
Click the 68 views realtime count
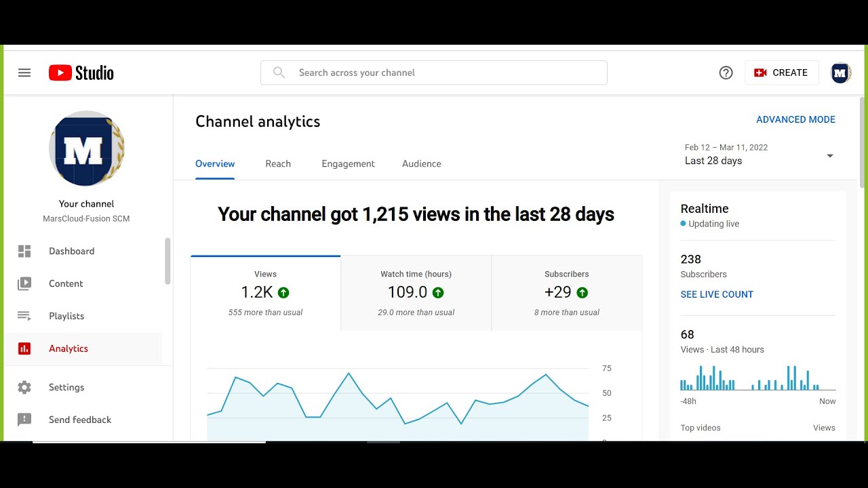[688, 335]
